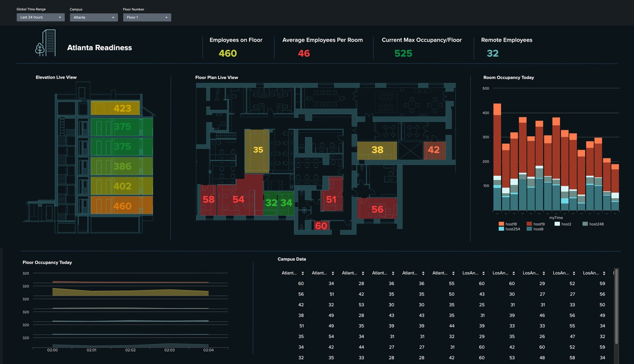Select room labeled 58 on the floor plan
This screenshot has height=364, width=634.
(x=208, y=199)
